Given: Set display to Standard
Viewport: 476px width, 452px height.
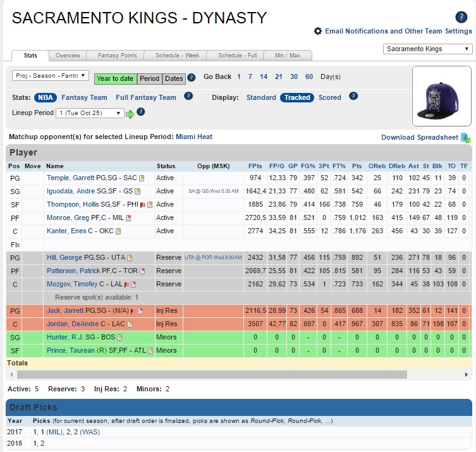Looking at the screenshot, I should point(261,97).
